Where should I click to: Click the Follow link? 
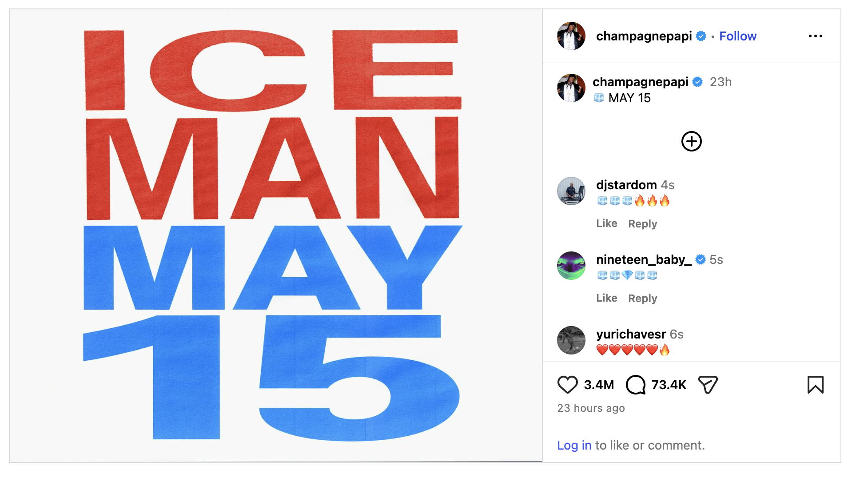coord(737,36)
